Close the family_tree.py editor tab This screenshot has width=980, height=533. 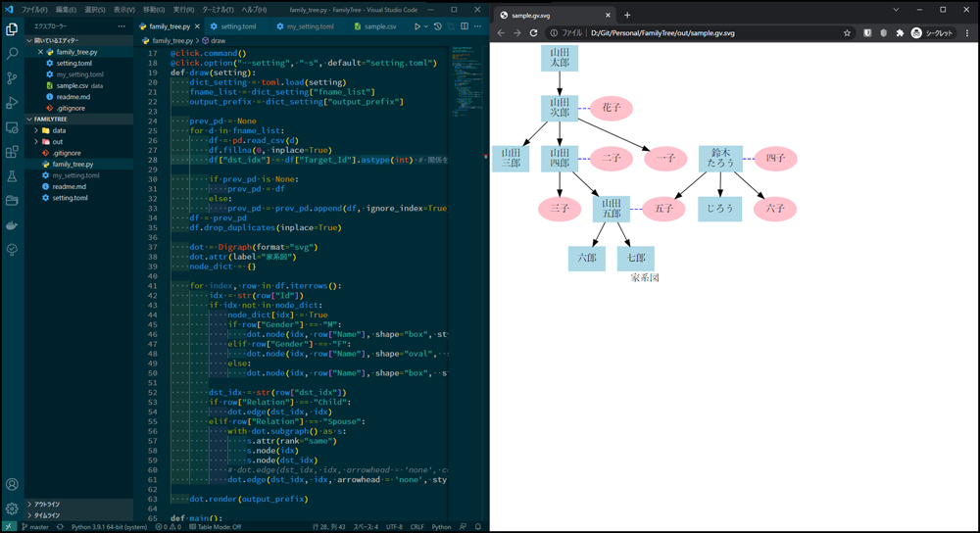198,26
